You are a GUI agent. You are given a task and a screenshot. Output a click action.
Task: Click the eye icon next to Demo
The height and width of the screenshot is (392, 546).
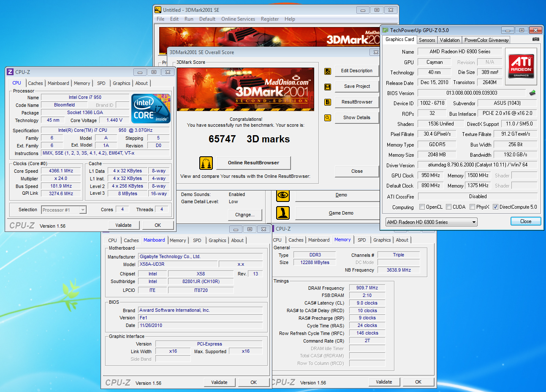point(283,195)
